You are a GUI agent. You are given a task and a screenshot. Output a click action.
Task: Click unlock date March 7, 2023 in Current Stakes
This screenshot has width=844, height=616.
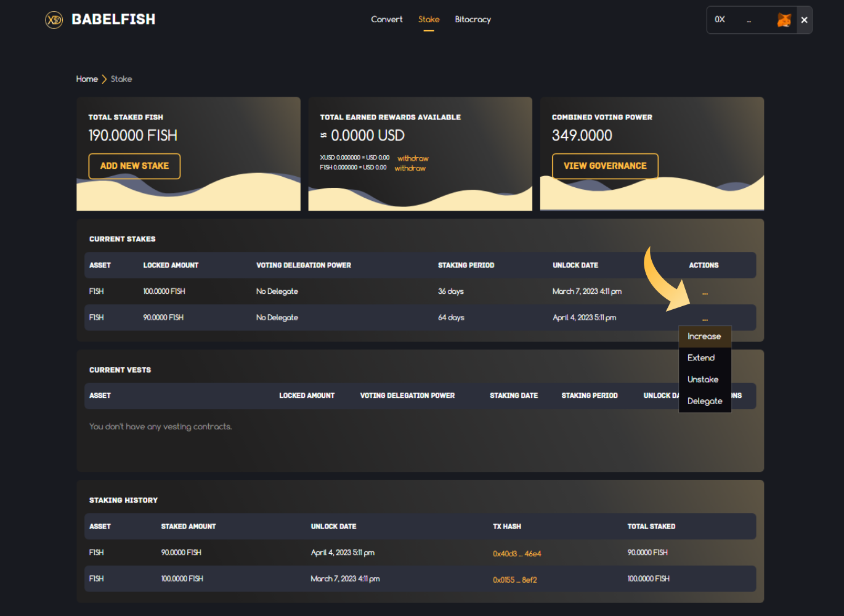[587, 291]
